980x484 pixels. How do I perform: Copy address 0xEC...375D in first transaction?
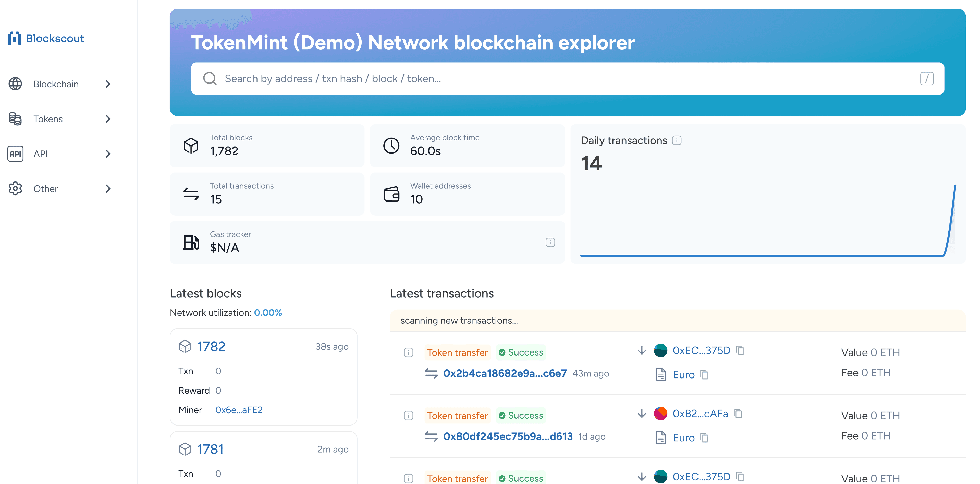click(x=740, y=350)
